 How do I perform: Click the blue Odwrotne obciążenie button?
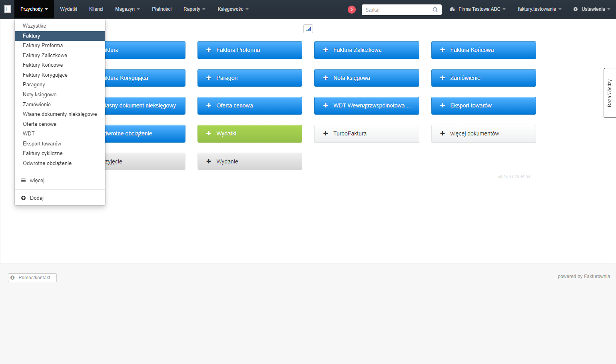[145, 133]
